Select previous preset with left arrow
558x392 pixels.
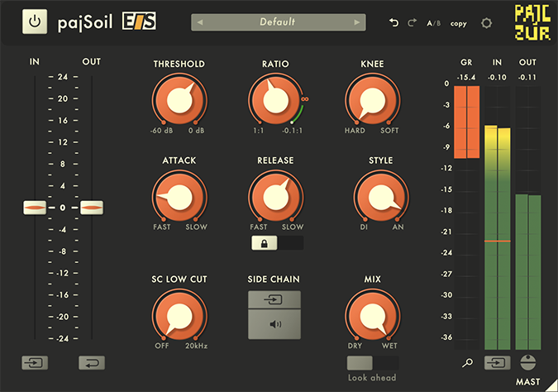tap(199, 22)
